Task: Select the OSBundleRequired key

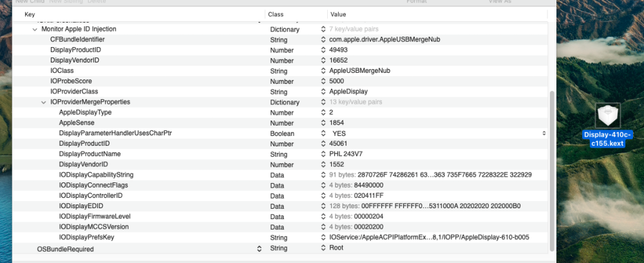Action: click(65, 249)
